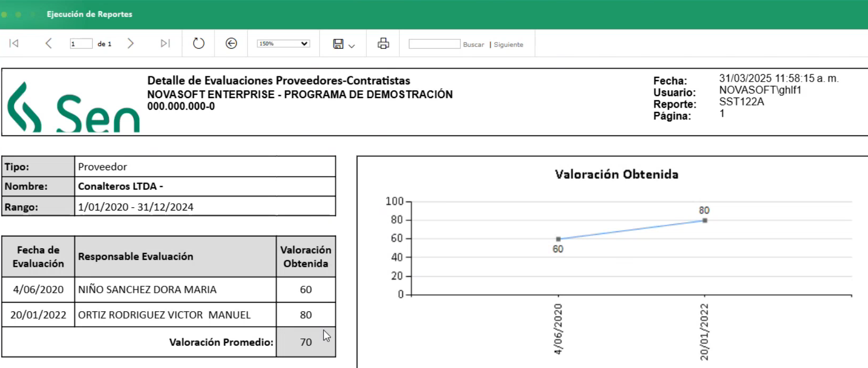Click the score 80 in the table
The image size is (868, 368).
(x=306, y=315)
